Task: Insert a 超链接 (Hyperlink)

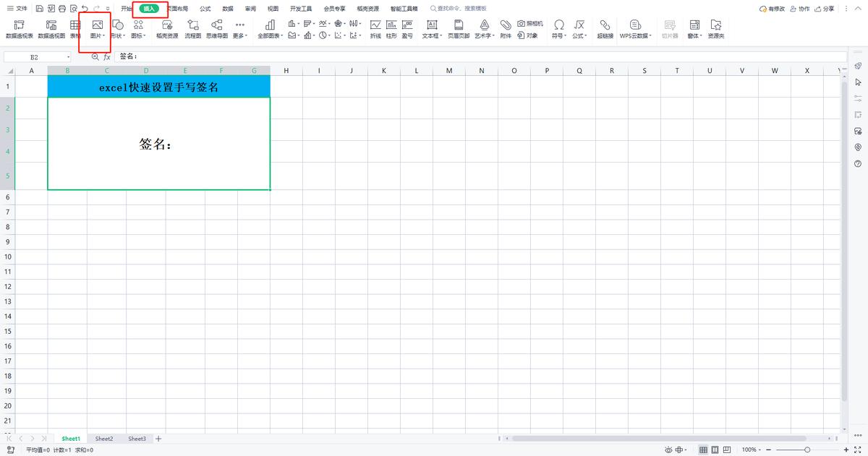Action: pyautogui.click(x=605, y=29)
